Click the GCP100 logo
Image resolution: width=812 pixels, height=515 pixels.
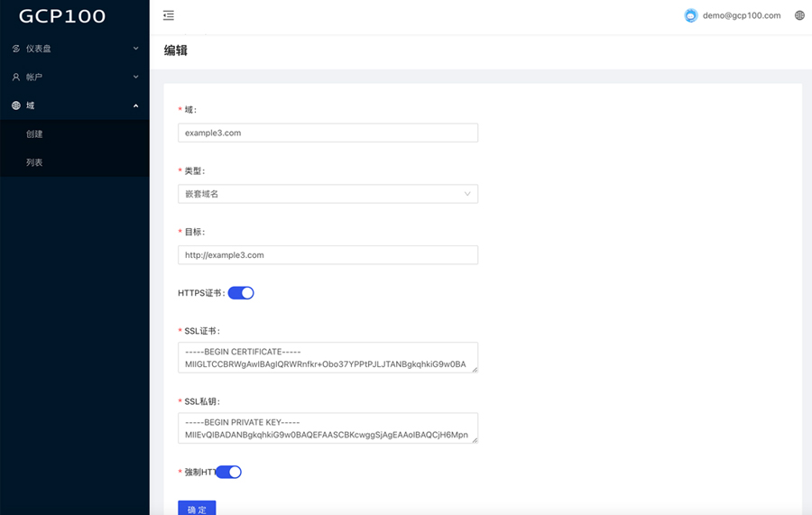(x=62, y=16)
